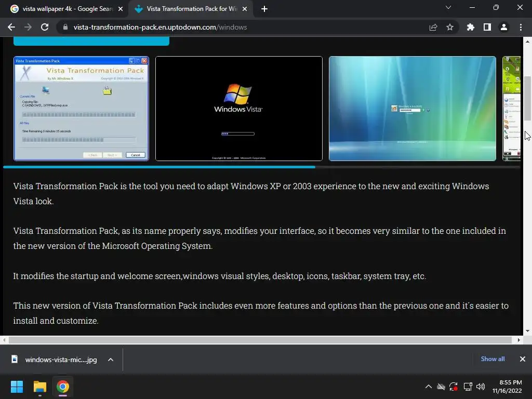Screen dimensions: 532x399
Task: Toggle the Chrome side panel
Action: pos(487,27)
